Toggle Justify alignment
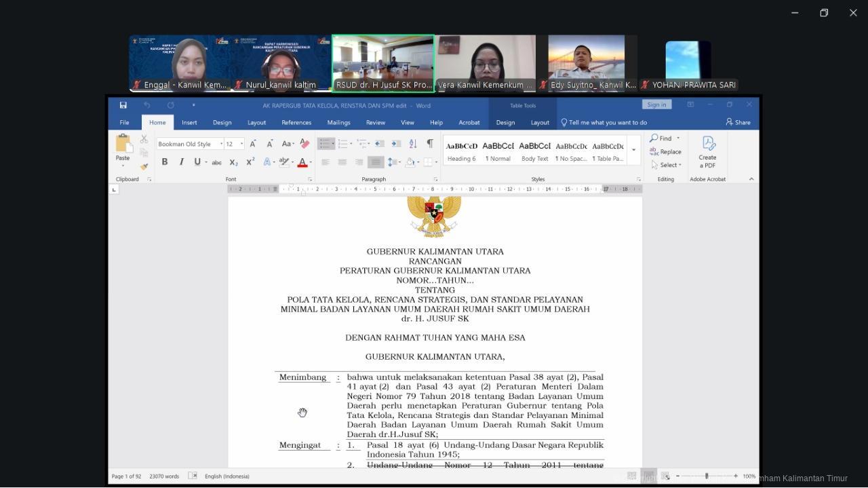Screen dimensions: 868x488 point(375,162)
